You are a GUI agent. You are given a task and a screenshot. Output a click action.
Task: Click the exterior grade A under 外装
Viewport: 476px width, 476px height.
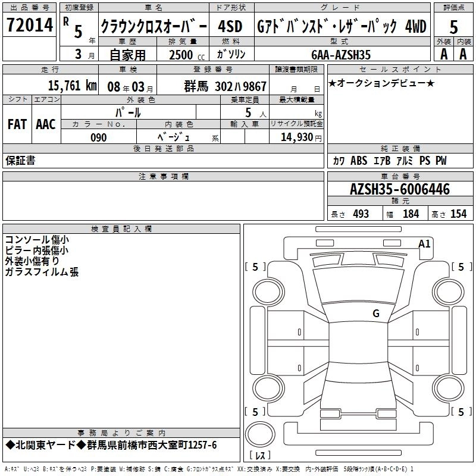(x=444, y=54)
